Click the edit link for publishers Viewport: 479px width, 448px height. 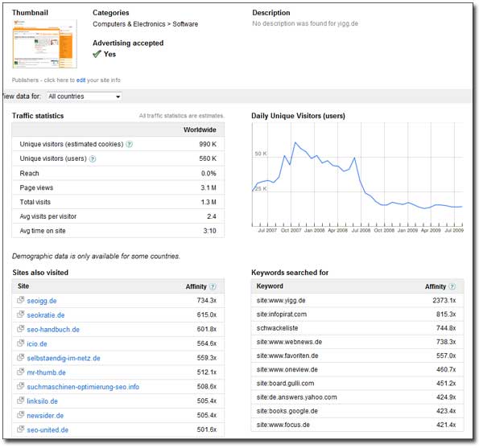[81, 80]
